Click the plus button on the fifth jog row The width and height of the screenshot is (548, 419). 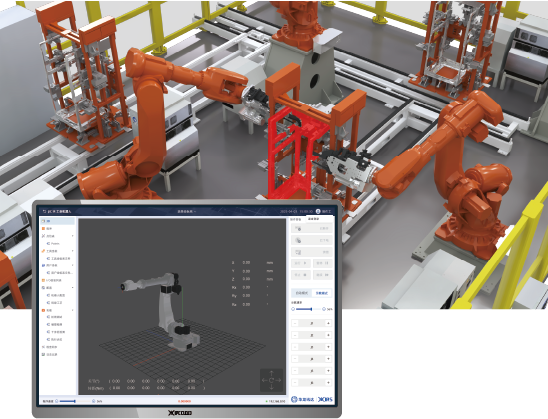(328, 371)
